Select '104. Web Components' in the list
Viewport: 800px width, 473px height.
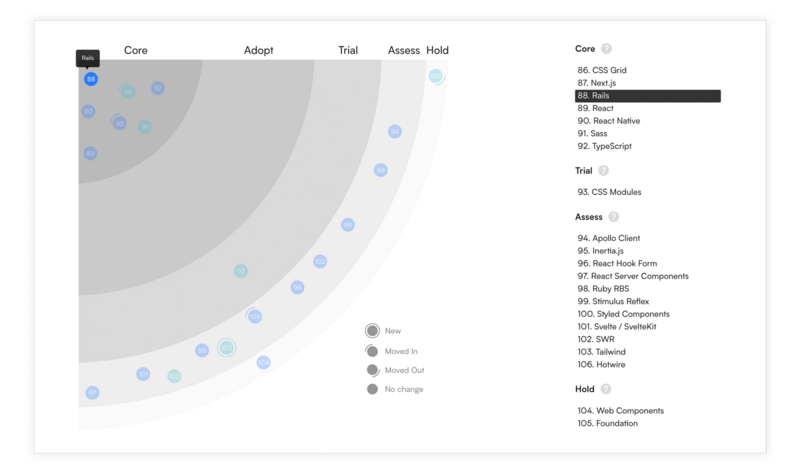(621, 411)
